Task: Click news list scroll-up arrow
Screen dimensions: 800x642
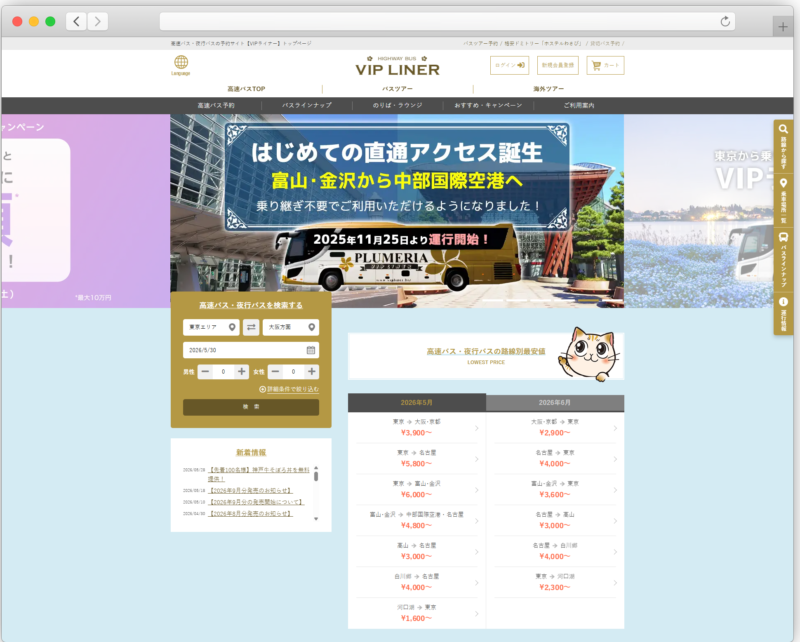Action: (316, 467)
